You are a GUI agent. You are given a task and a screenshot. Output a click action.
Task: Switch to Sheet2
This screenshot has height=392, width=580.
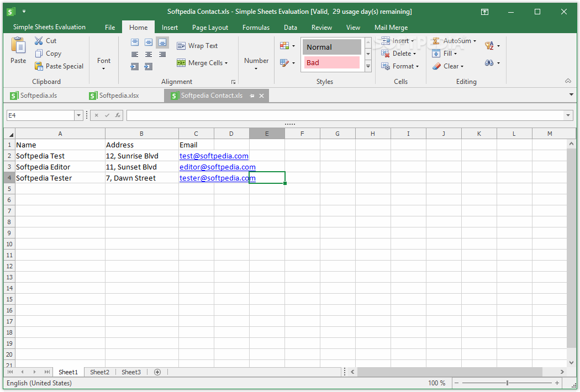coord(99,372)
